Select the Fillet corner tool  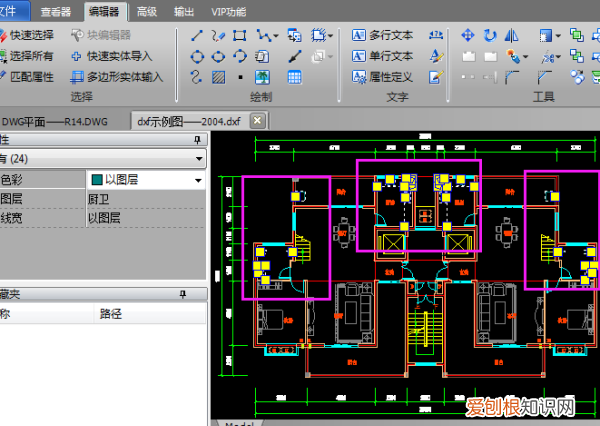click(512, 77)
